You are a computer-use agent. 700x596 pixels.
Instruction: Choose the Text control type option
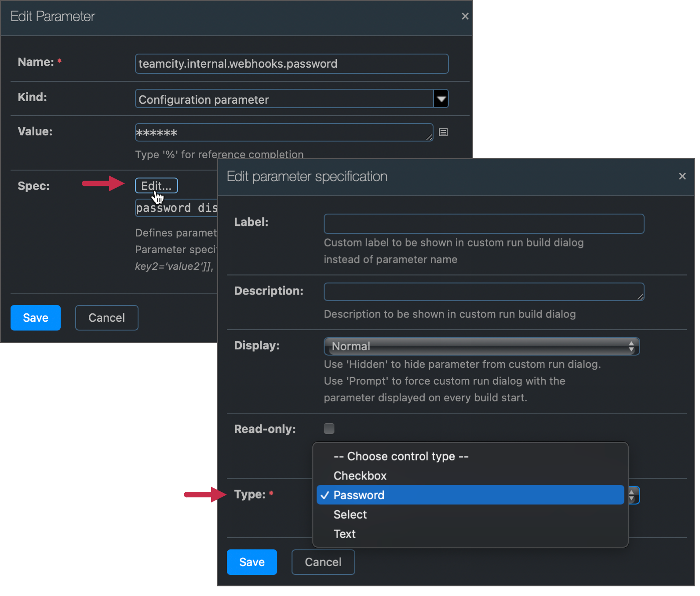tap(470, 534)
